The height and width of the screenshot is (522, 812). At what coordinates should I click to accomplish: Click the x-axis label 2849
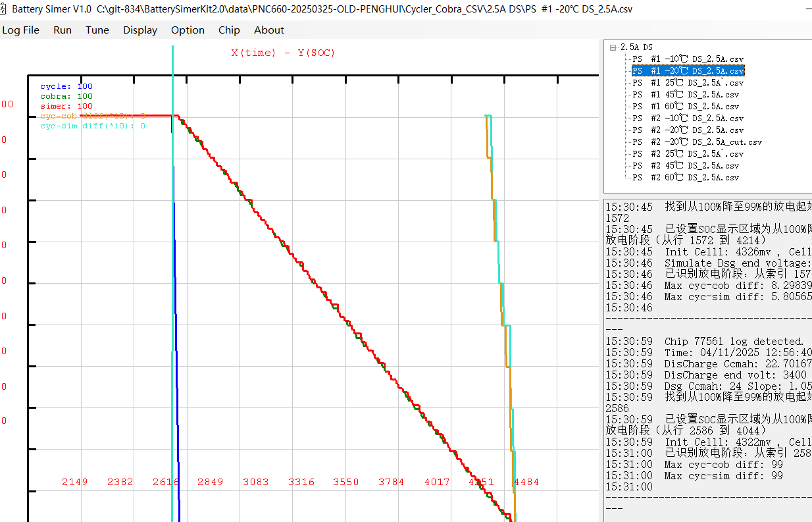pyautogui.click(x=211, y=482)
